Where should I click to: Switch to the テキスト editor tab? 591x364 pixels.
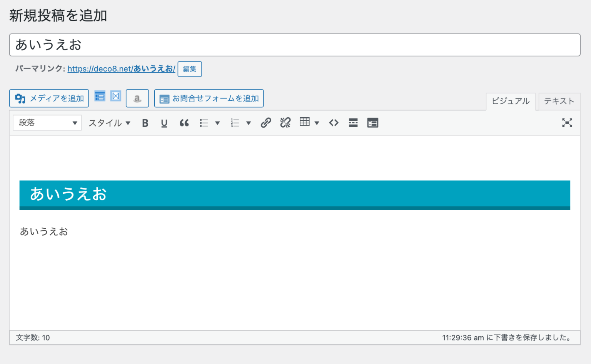pos(559,101)
